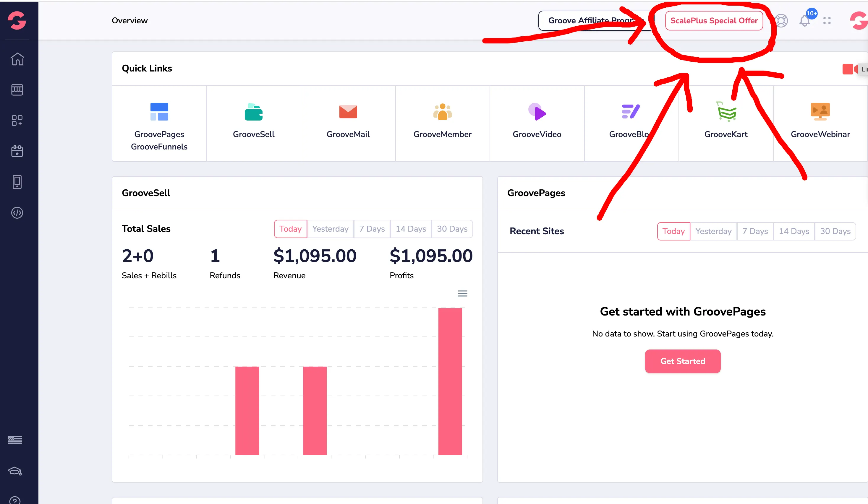Switch Total Sales to 30 Days
Screen dimensions: 868x504
(452, 229)
